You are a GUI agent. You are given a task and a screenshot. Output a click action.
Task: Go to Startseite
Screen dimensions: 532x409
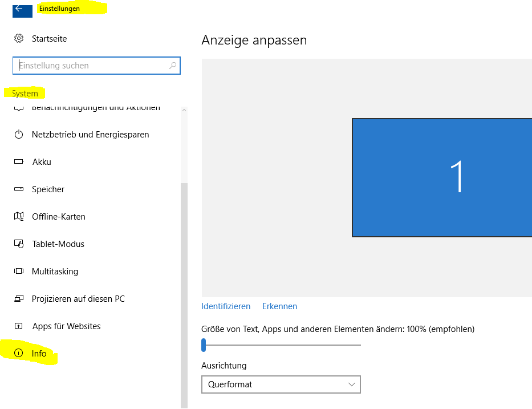(x=49, y=39)
